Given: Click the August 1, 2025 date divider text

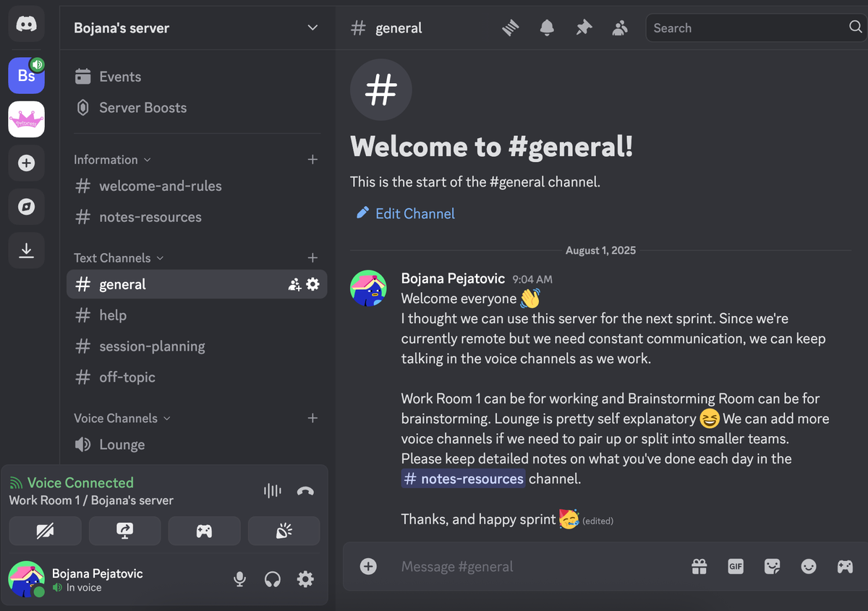Looking at the screenshot, I should [x=600, y=250].
